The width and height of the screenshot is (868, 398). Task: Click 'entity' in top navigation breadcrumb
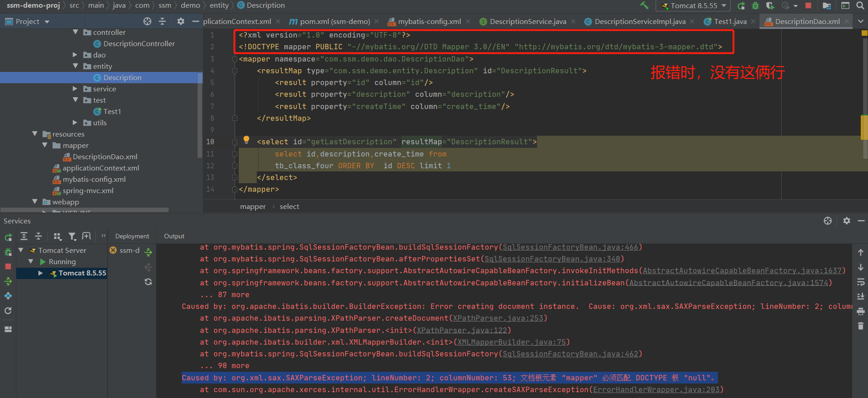[219, 5]
